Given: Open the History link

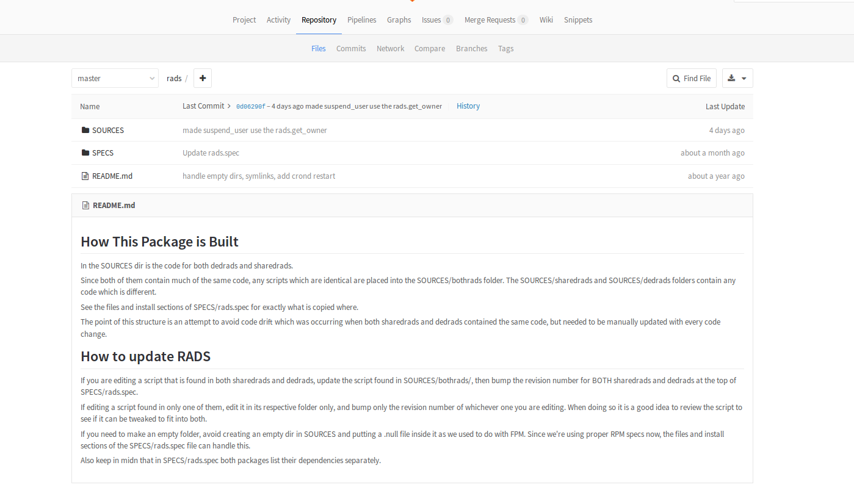Looking at the screenshot, I should [468, 106].
